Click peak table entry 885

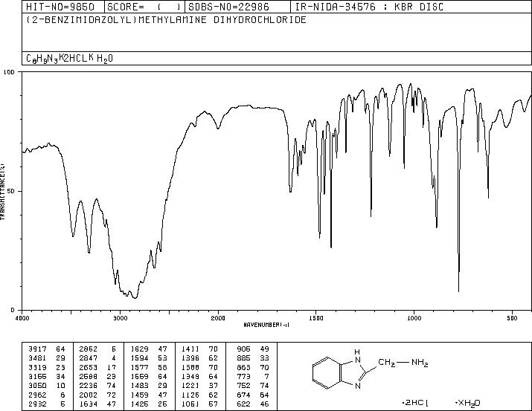[253, 358]
